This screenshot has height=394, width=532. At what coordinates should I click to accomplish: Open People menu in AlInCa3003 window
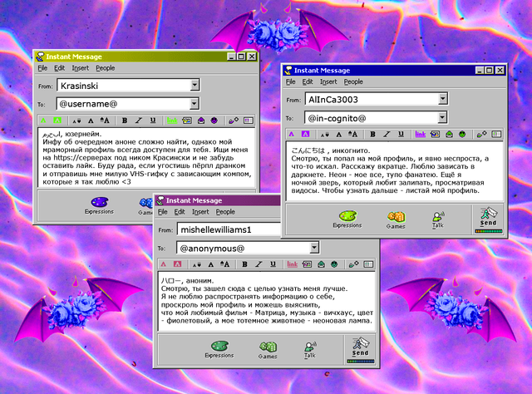click(x=353, y=82)
